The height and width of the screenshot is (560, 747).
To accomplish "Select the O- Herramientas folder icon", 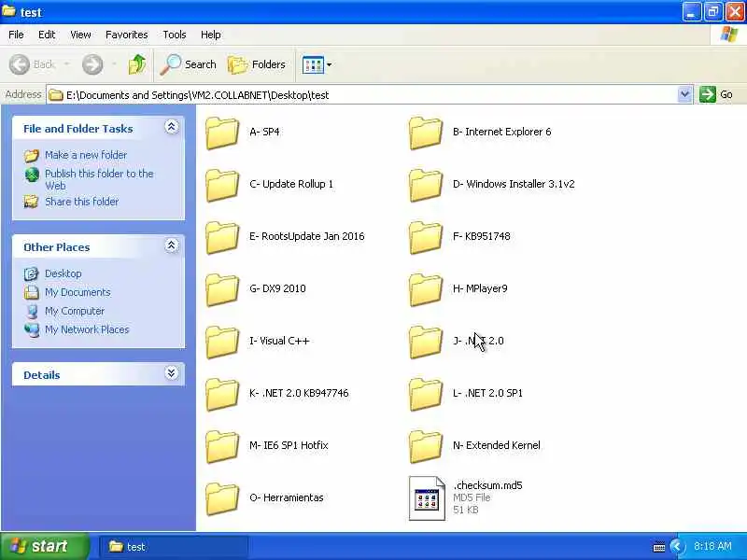I will point(222,499).
